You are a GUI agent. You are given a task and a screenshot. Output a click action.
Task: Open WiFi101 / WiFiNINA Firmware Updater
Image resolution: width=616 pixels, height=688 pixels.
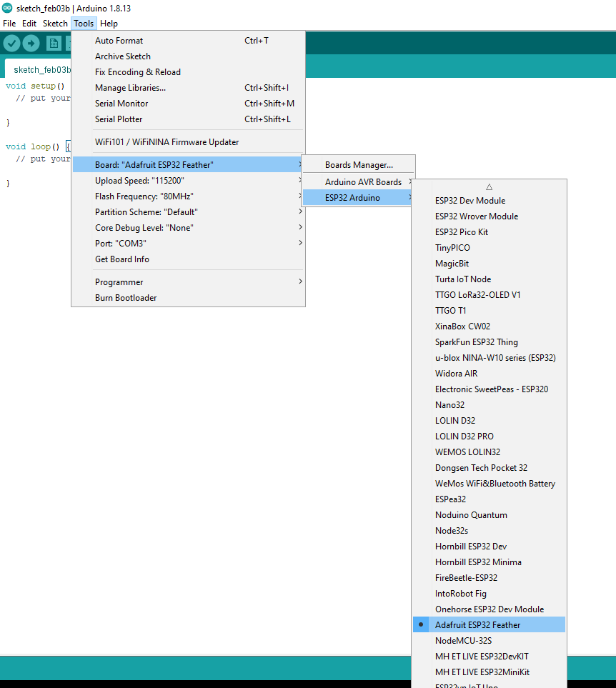pos(188,142)
